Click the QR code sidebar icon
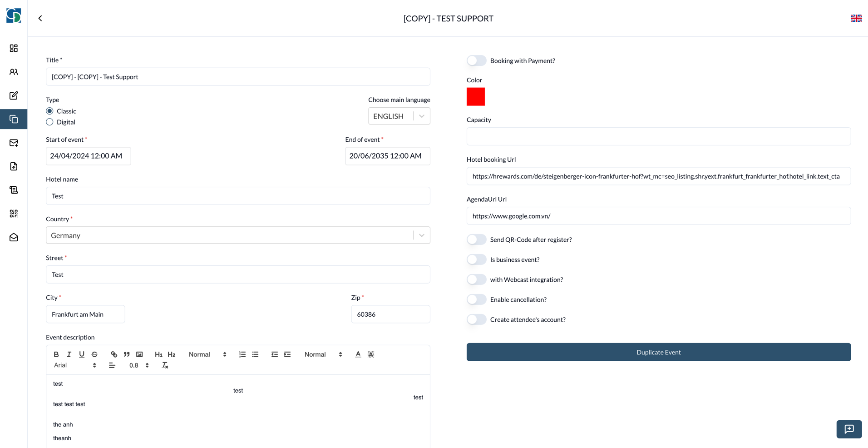This screenshot has height=448, width=868. 14,214
